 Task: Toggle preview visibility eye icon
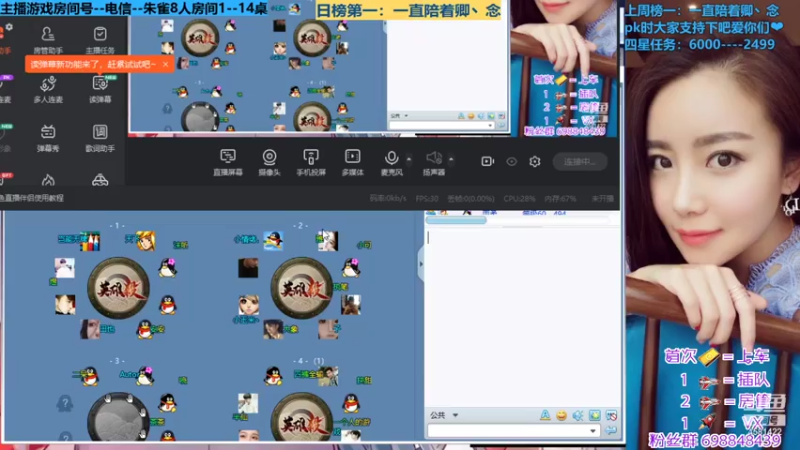click(x=511, y=161)
